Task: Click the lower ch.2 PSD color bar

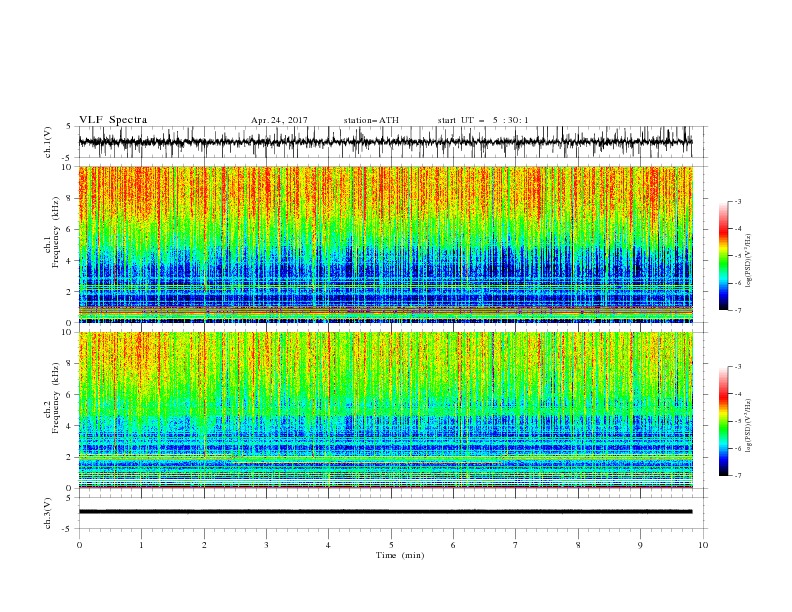Action: 723,421
